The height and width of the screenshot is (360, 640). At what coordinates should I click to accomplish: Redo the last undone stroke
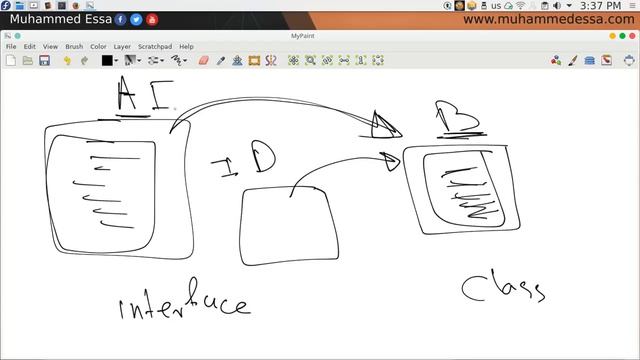click(84, 61)
